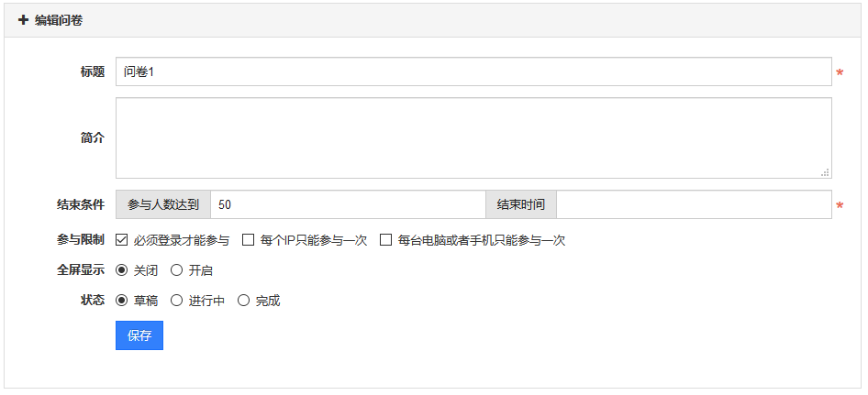This screenshot has height=395, width=868.
Task: Click the 参与人数达到 field showing 50
Action: [348, 204]
